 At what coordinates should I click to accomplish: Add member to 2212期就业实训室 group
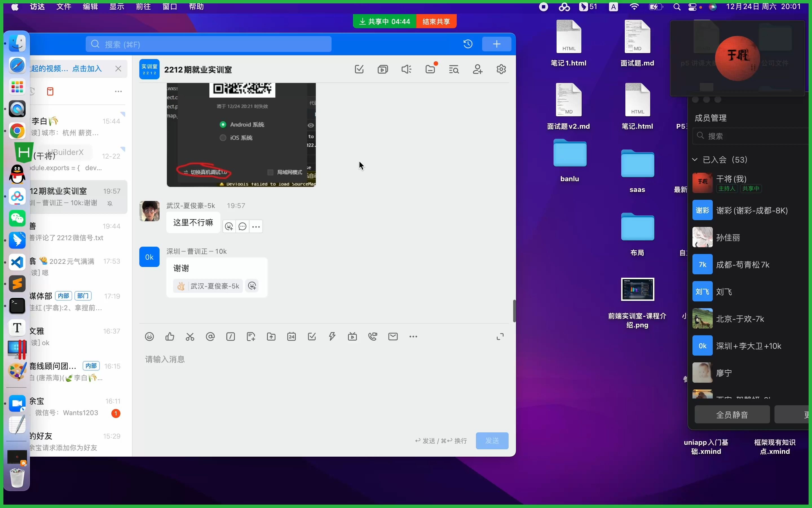click(477, 69)
